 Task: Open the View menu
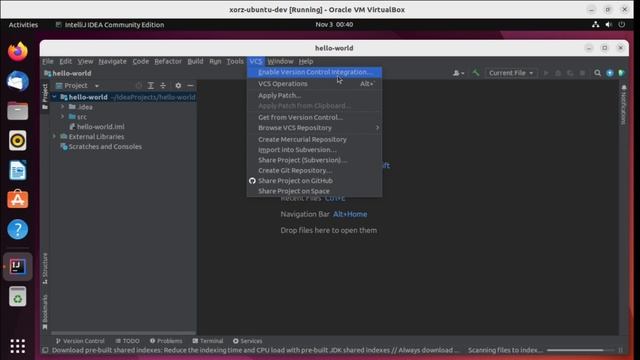(85, 61)
